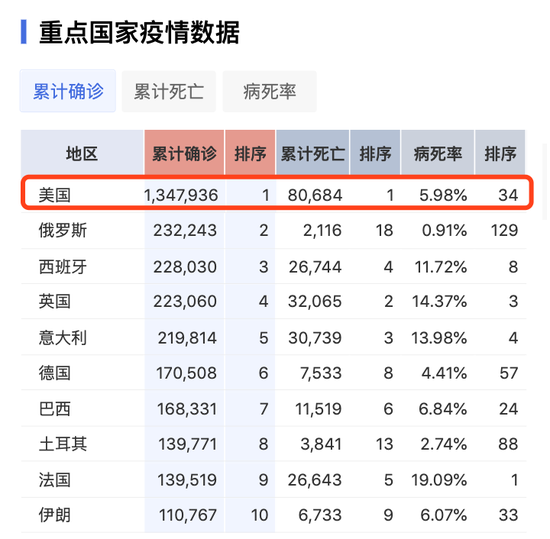Click the value 228,030
The image size is (550, 539).
click(x=185, y=267)
